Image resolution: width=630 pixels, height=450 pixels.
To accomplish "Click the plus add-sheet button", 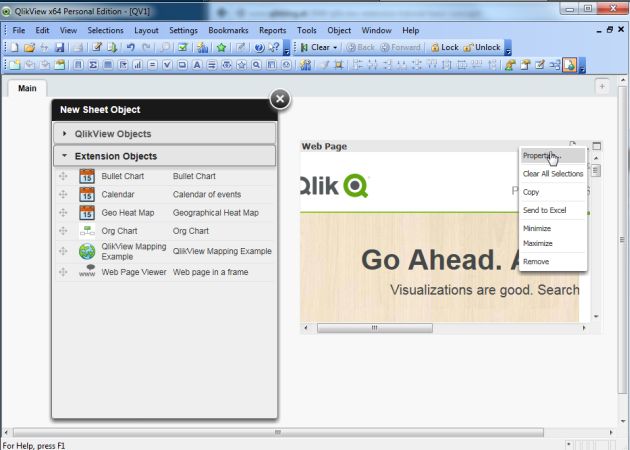I will click(x=602, y=86).
